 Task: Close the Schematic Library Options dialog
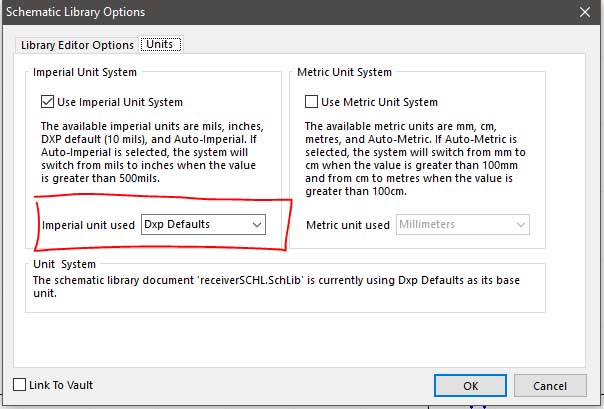pos(584,12)
